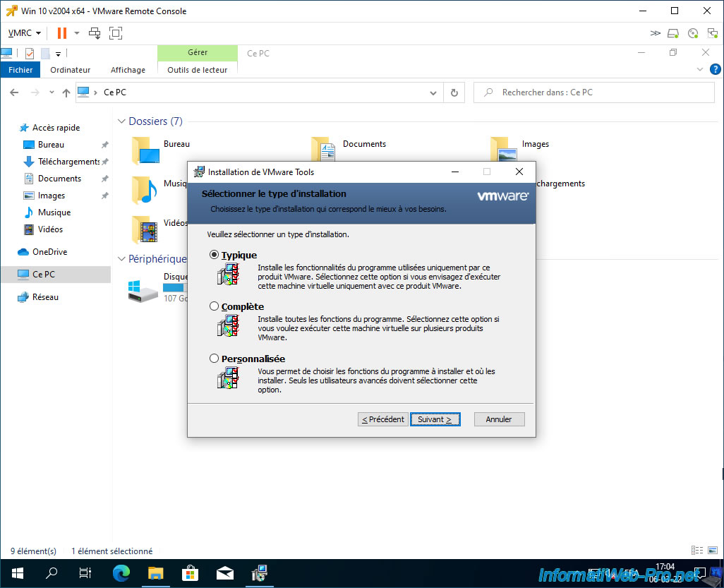Open the VMRC dropdown menu
724x588 pixels.
coord(24,33)
